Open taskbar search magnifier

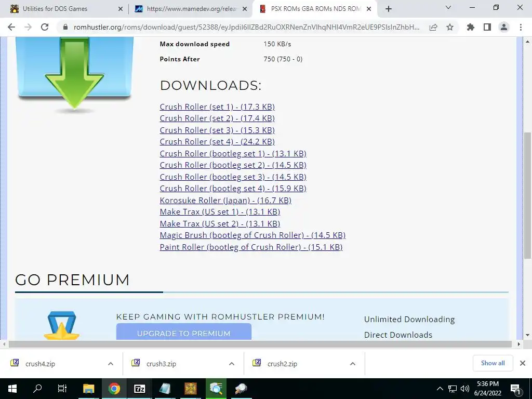(x=37, y=389)
